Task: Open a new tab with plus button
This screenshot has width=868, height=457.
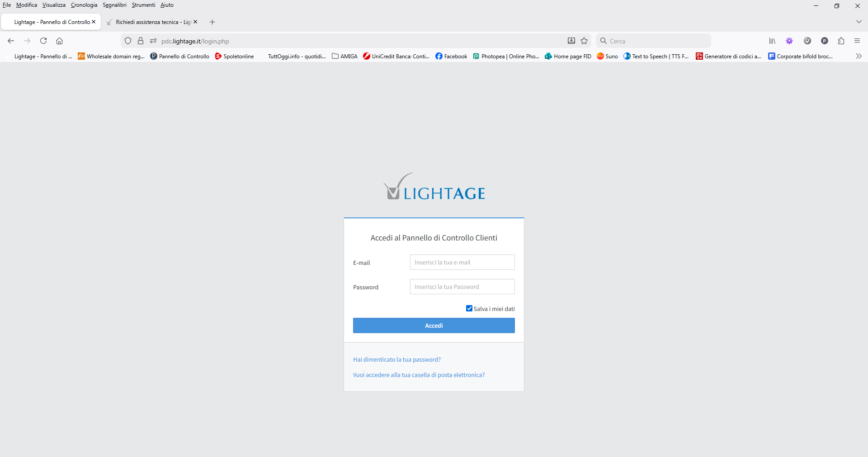Action: click(212, 22)
